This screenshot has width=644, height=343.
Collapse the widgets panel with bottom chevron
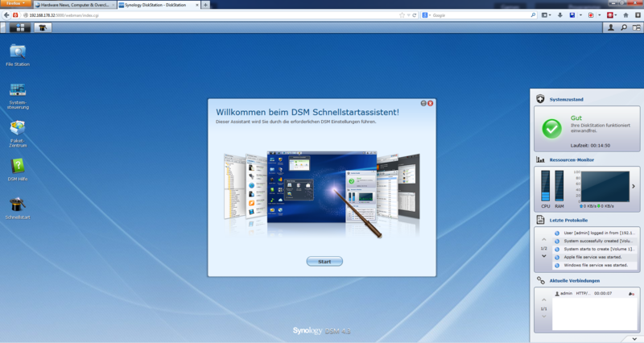(x=634, y=339)
